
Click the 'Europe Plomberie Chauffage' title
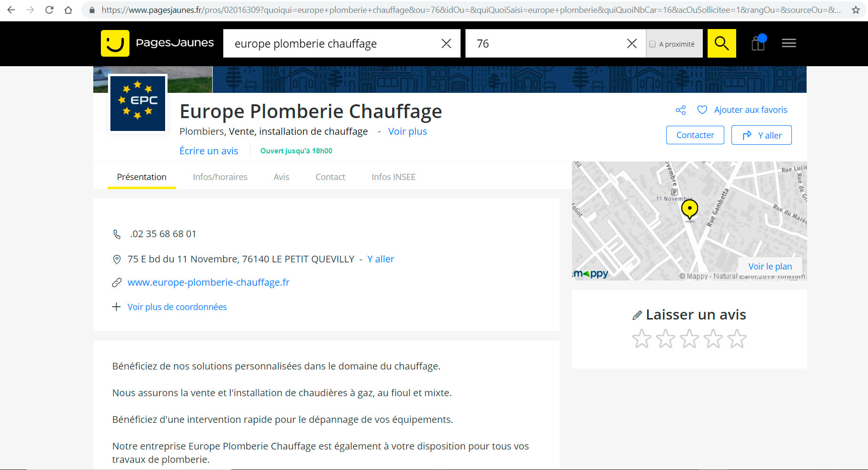pos(311,111)
